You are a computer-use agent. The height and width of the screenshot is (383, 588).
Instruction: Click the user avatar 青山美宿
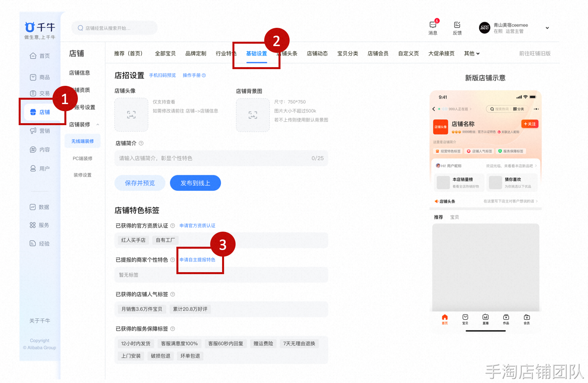(484, 28)
